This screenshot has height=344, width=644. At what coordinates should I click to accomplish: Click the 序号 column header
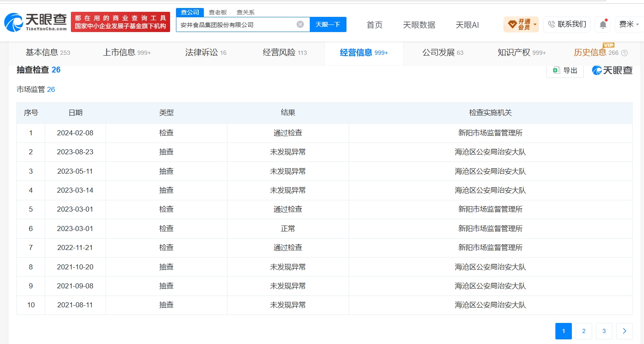point(31,113)
